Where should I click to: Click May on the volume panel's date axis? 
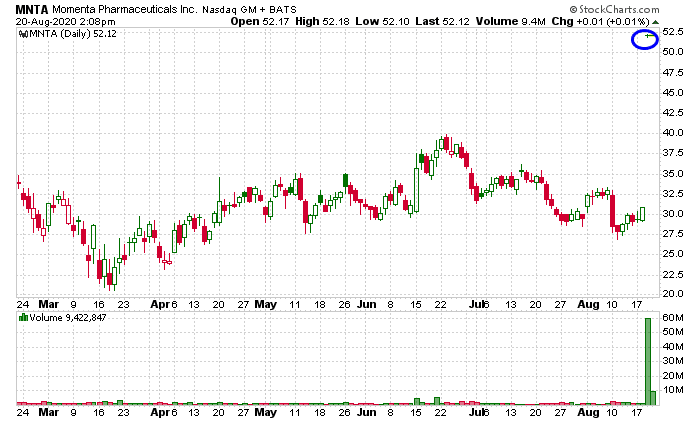pyautogui.click(x=266, y=412)
